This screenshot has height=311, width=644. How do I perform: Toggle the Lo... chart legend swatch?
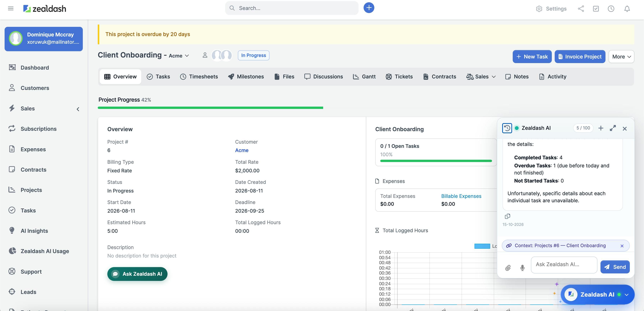tap(482, 246)
